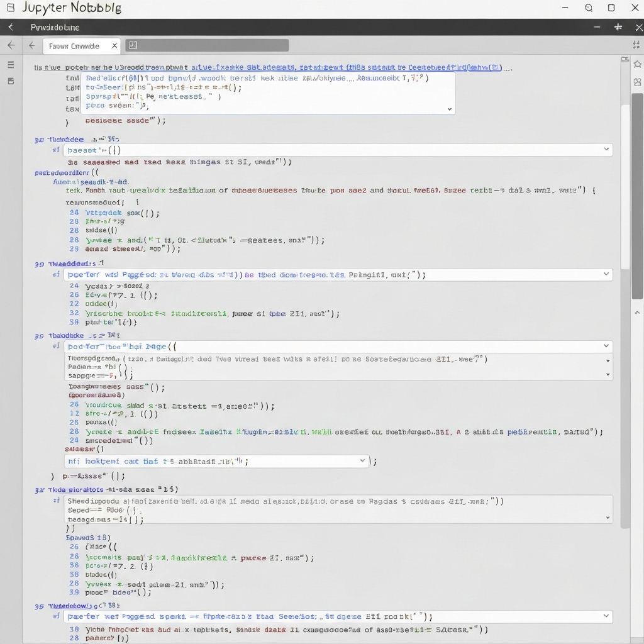The height and width of the screenshot is (644, 644).
Task: Click the small square icon inside the address bar
Action: [x=132, y=45]
